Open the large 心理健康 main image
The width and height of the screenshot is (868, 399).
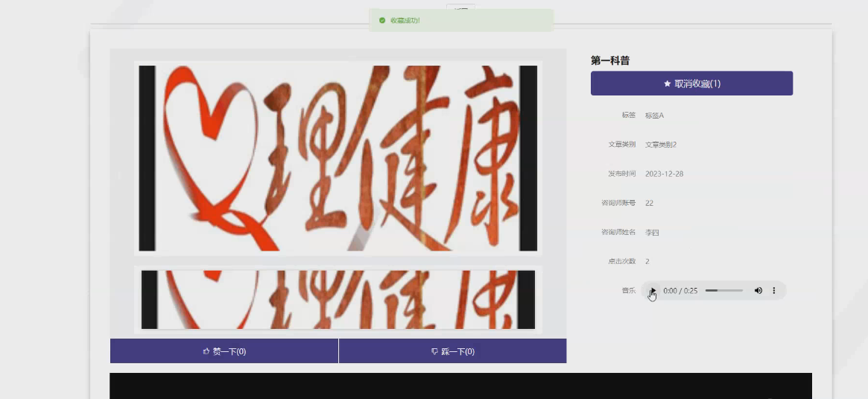pyautogui.click(x=338, y=159)
